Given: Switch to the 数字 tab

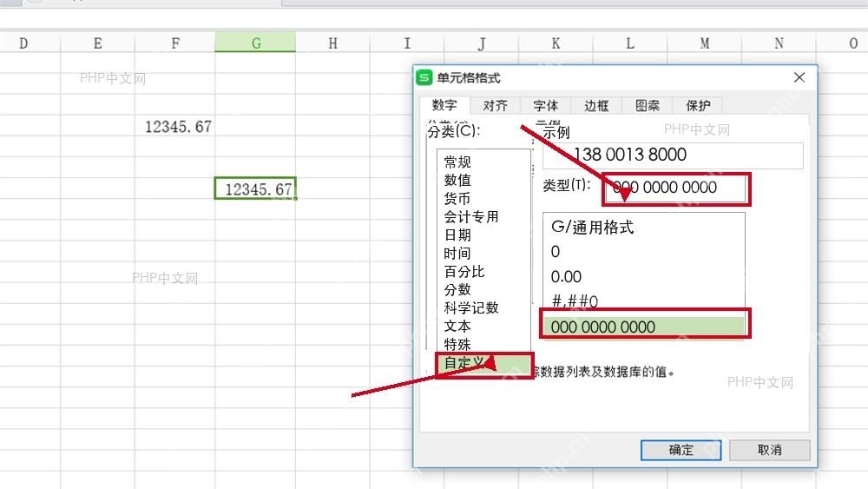Looking at the screenshot, I should pyautogui.click(x=444, y=105).
